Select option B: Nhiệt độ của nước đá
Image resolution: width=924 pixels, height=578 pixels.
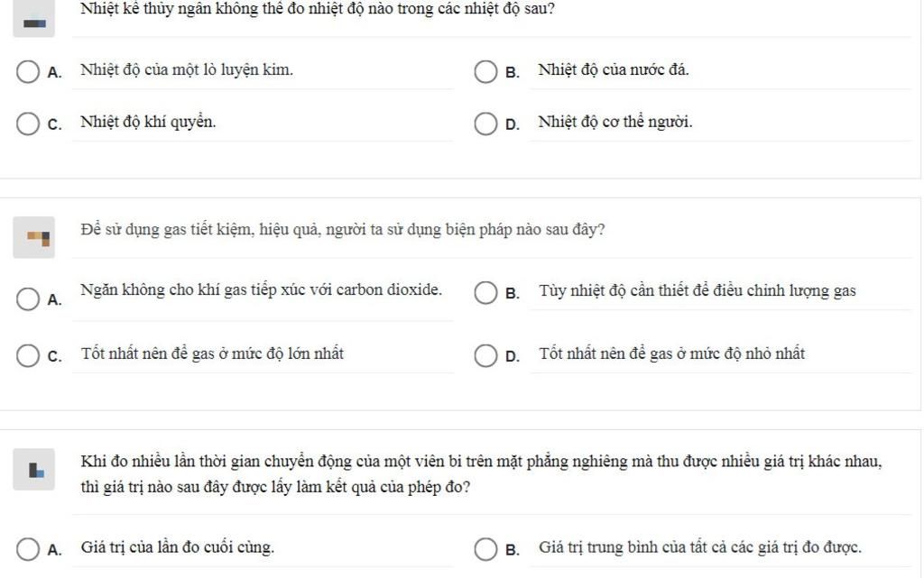coord(485,72)
